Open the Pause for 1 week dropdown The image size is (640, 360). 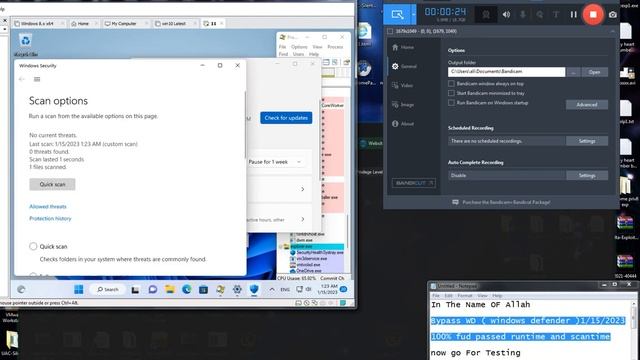tap(275, 162)
